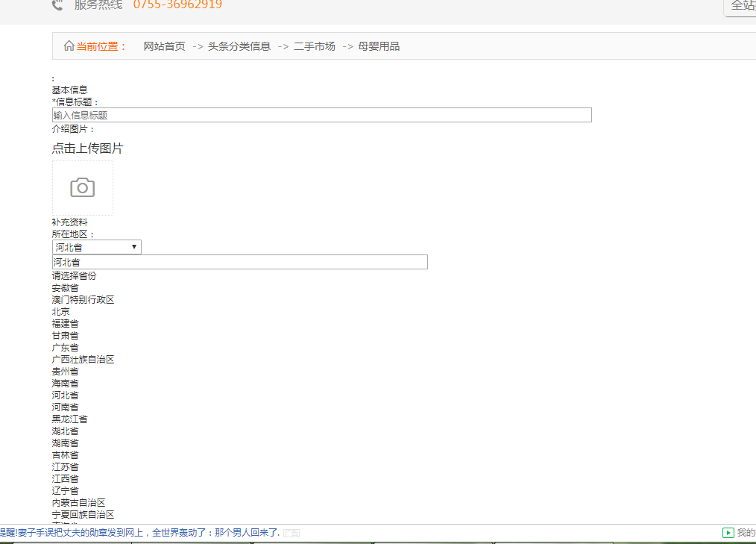The height and width of the screenshot is (544, 756).
Task: Click the phone icon beside service hotline
Action: (57, 5)
